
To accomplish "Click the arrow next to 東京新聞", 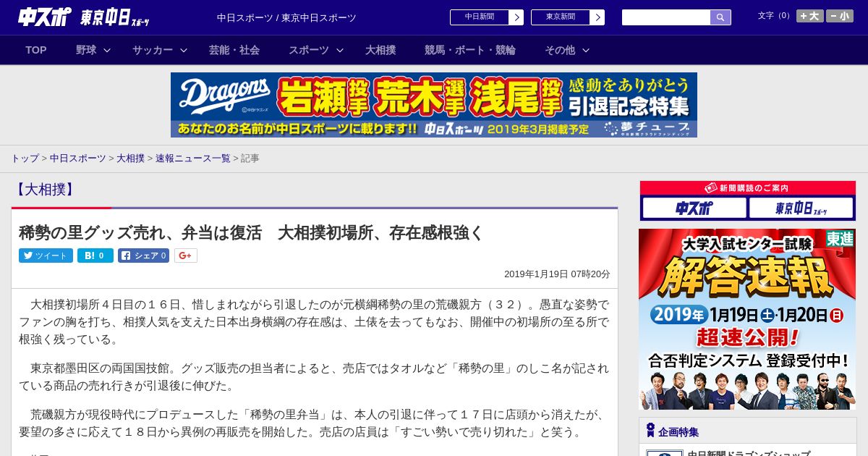I will 597,17.
